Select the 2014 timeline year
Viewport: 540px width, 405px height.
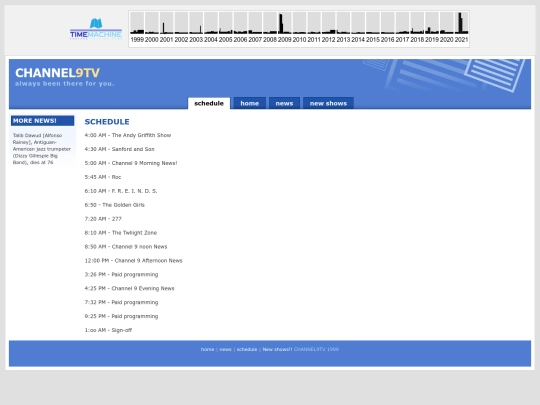358,28
